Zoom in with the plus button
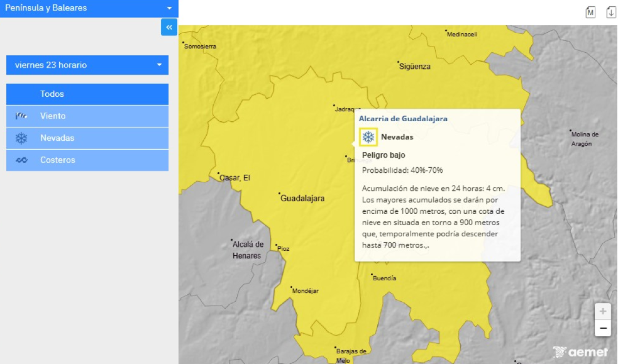Viewport: 618px width, 364px height. 603,311
